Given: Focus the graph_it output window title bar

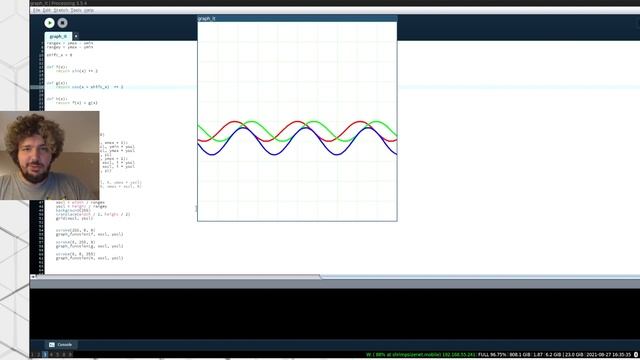Looking at the screenshot, I should coord(297,18).
